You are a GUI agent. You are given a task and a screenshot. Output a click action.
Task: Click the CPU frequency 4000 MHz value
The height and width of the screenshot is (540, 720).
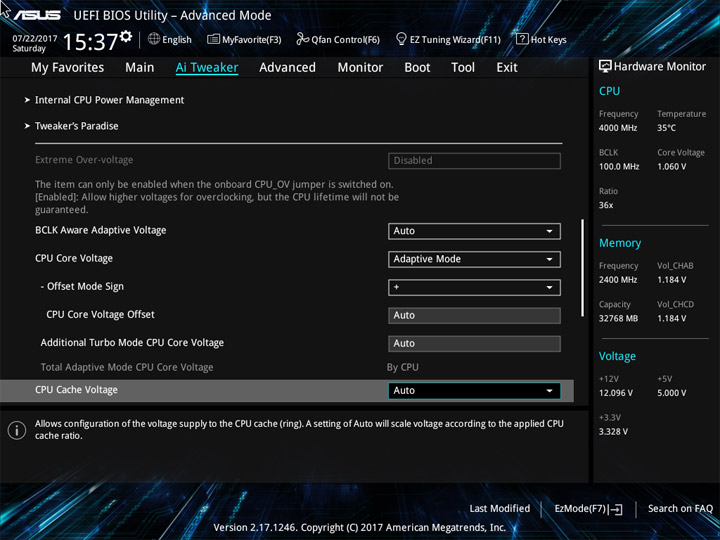tap(618, 128)
